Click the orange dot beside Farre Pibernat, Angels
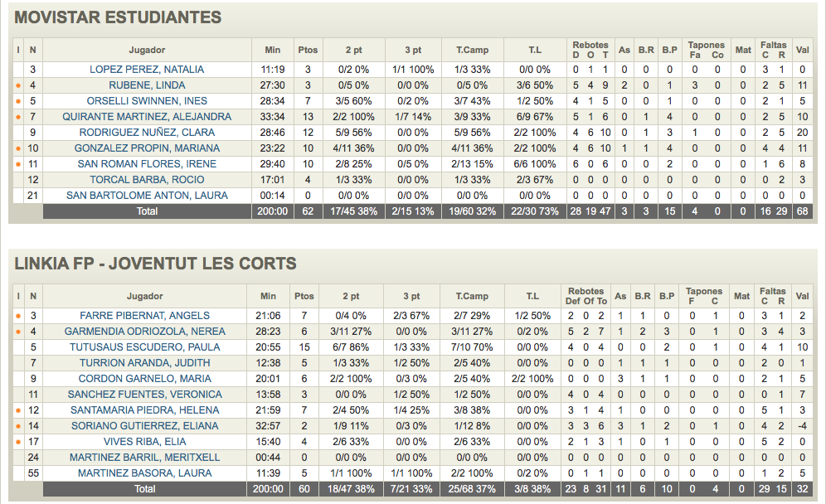The image size is (826, 504). point(18,316)
